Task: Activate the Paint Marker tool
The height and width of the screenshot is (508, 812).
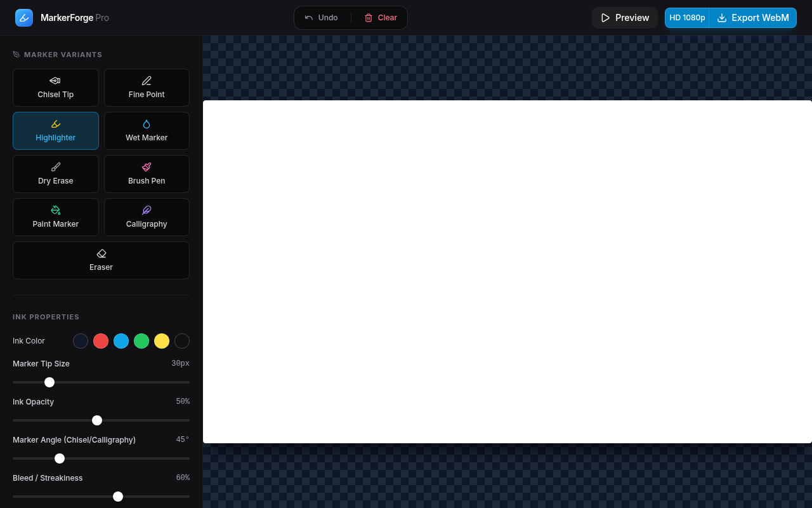Action: coord(56,217)
